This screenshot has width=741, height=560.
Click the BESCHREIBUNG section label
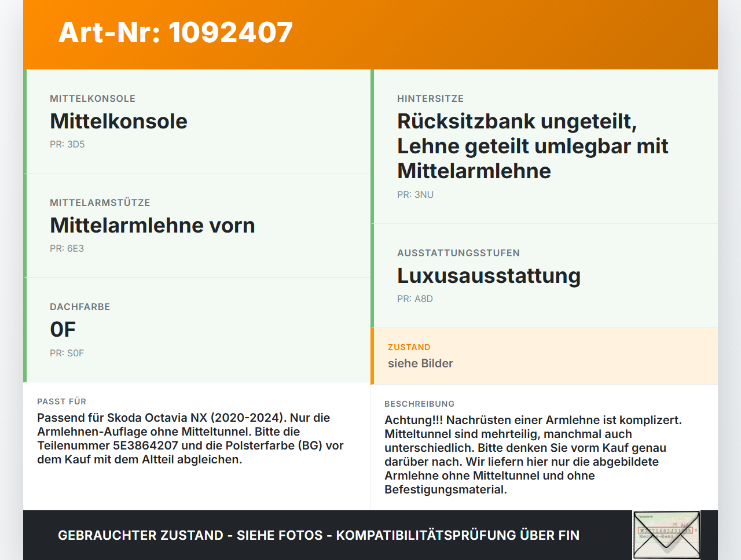[x=419, y=404]
